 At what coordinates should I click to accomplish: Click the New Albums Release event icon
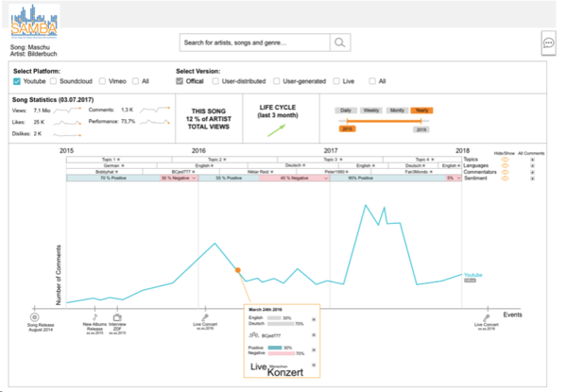[95, 317]
